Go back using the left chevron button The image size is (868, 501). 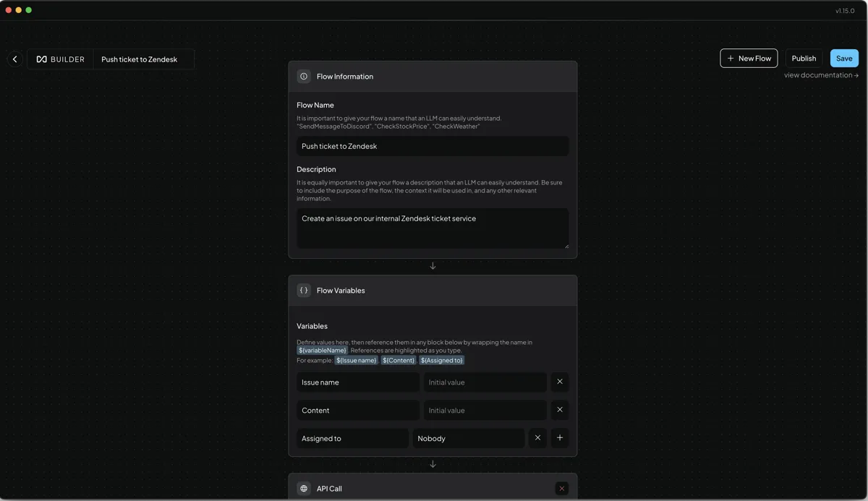pyautogui.click(x=15, y=59)
